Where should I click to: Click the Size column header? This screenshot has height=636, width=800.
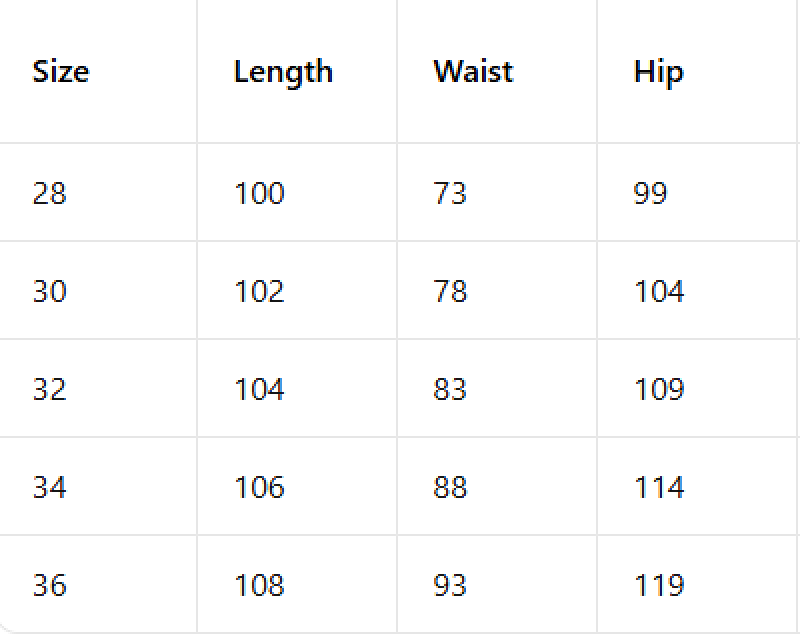point(61,71)
